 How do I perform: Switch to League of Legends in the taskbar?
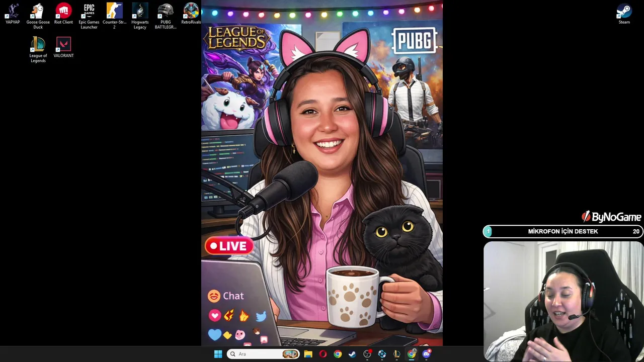[x=397, y=354]
